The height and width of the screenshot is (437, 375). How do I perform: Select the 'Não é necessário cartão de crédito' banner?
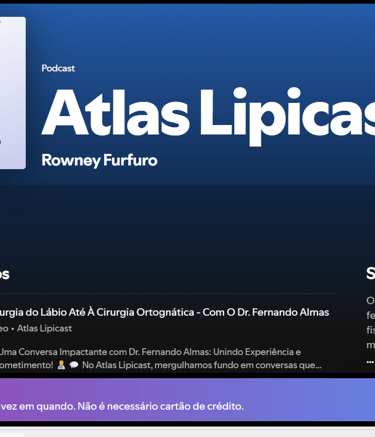187,399
